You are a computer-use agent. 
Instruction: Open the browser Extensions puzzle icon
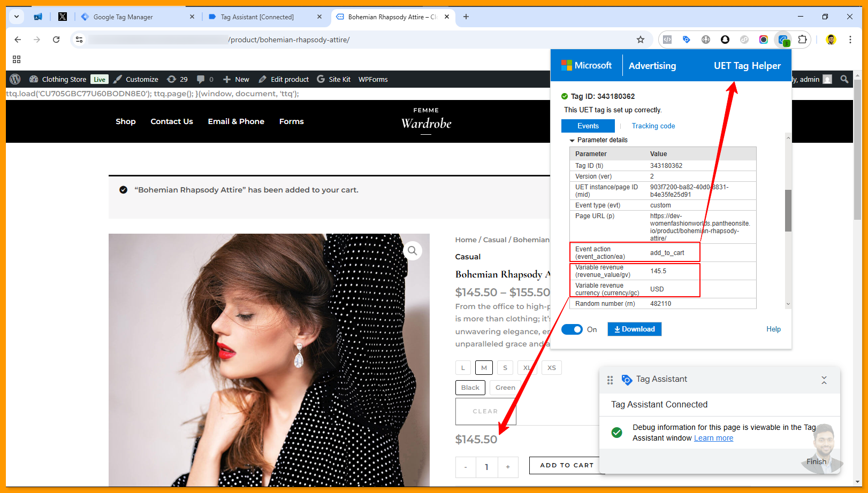click(x=802, y=40)
